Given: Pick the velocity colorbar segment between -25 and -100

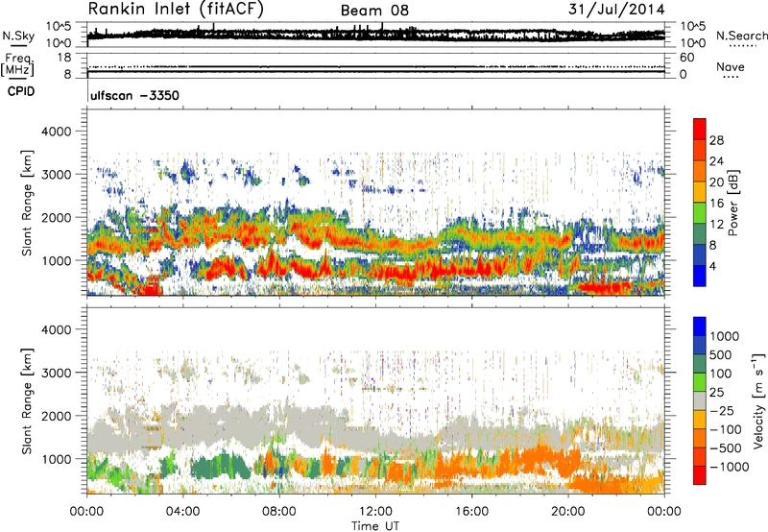Looking at the screenshot, I should click(x=700, y=420).
